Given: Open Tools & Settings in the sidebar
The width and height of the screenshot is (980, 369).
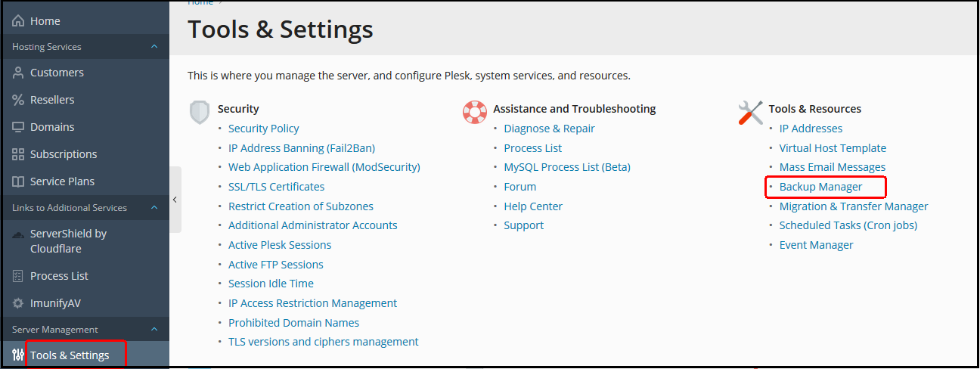Looking at the screenshot, I should [70, 355].
